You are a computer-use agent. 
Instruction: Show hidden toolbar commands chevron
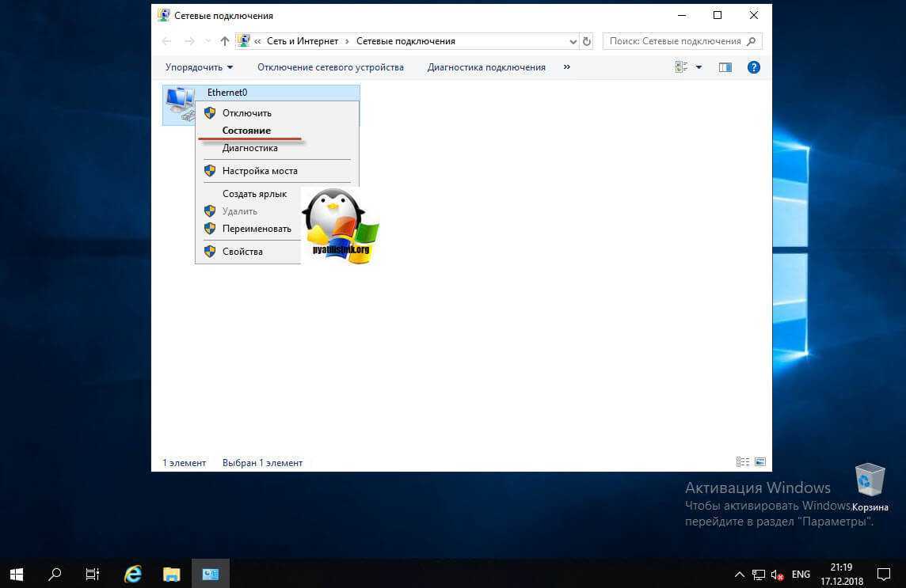[566, 67]
